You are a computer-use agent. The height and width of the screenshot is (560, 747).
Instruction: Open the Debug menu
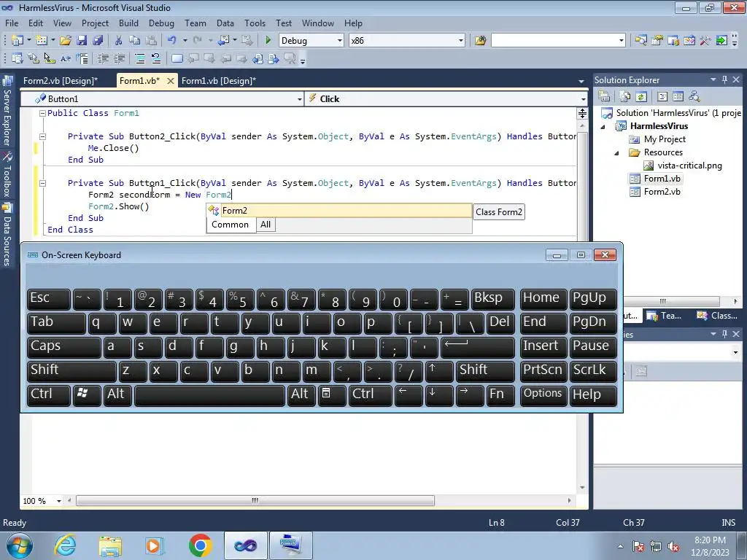[161, 23]
